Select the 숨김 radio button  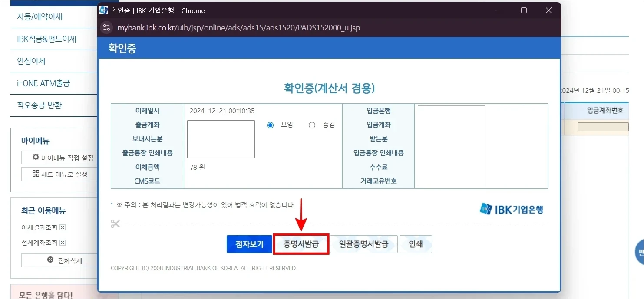(x=312, y=125)
